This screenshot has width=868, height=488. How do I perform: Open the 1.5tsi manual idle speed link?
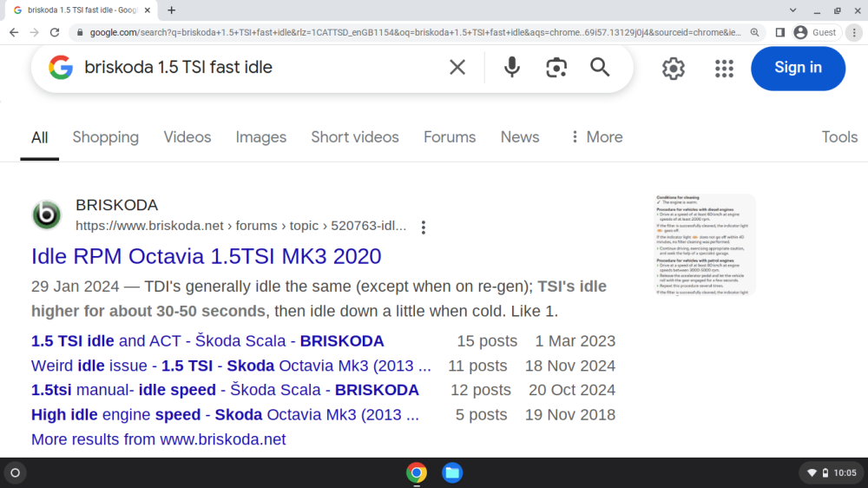(x=225, y=390)
